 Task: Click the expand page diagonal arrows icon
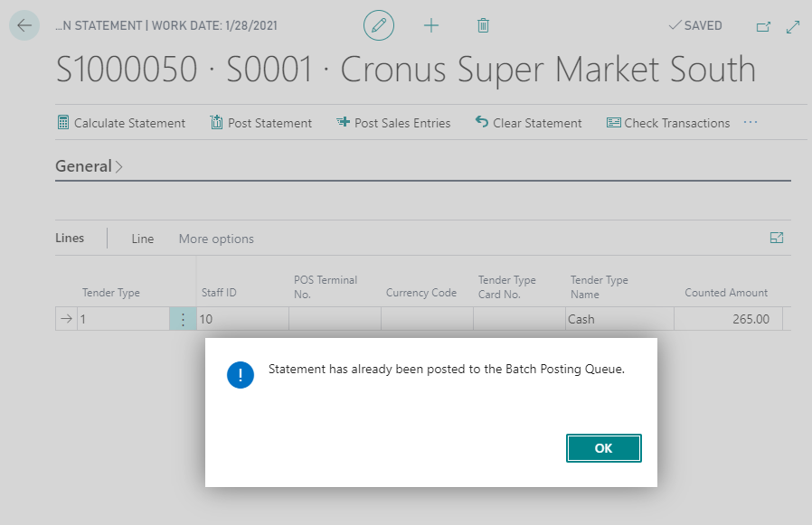(x=793, y=26)
